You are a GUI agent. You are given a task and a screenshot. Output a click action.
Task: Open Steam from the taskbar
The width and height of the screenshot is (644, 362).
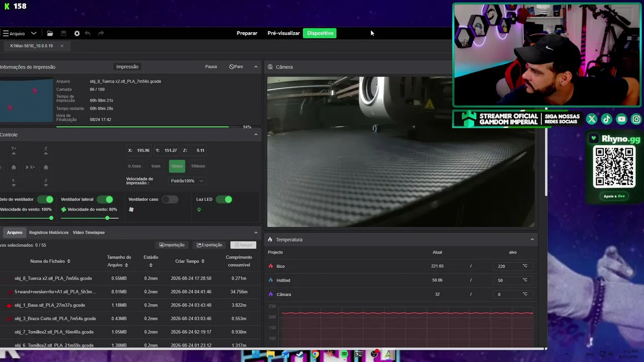[x=300, y=355]
